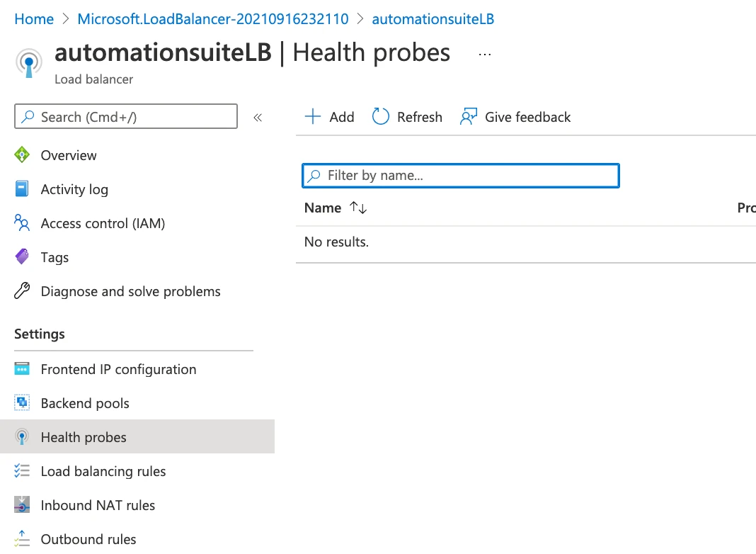Click the Diagnose wrench icon

22,291
